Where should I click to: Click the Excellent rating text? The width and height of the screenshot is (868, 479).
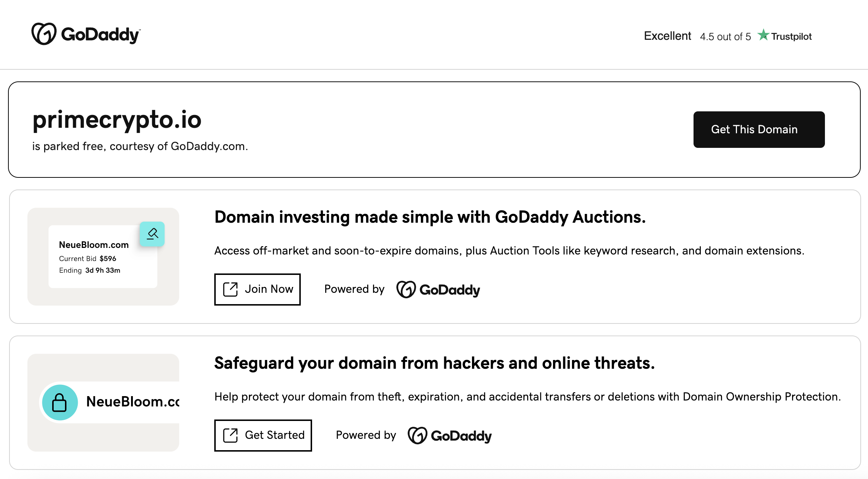click(667, 36)
